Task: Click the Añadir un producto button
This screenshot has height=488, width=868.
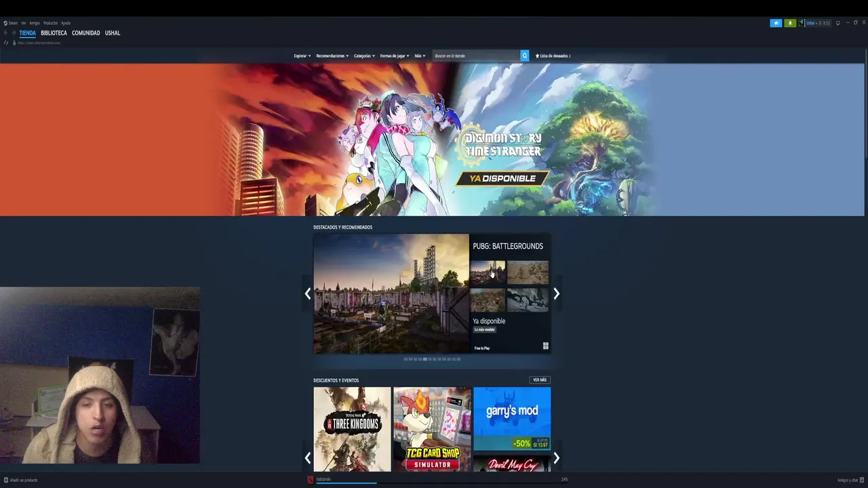Action: (20, 480)
